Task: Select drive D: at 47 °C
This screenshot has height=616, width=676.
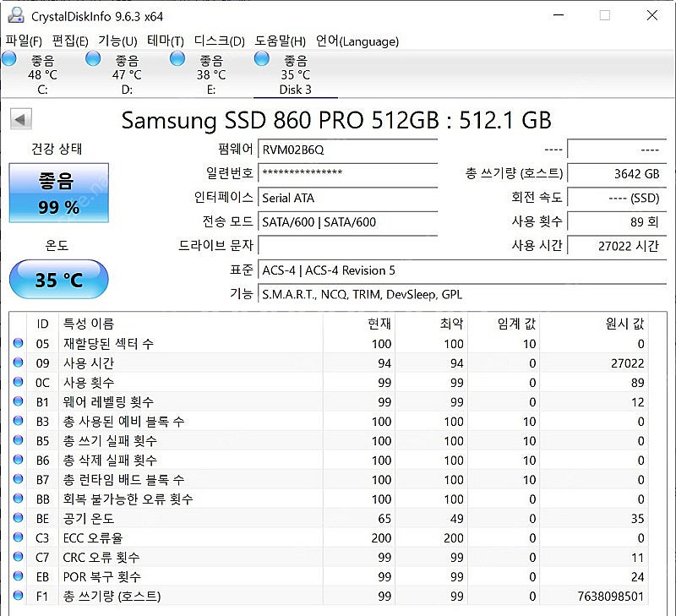Action: pyautogui.click(x=127, y=74)
